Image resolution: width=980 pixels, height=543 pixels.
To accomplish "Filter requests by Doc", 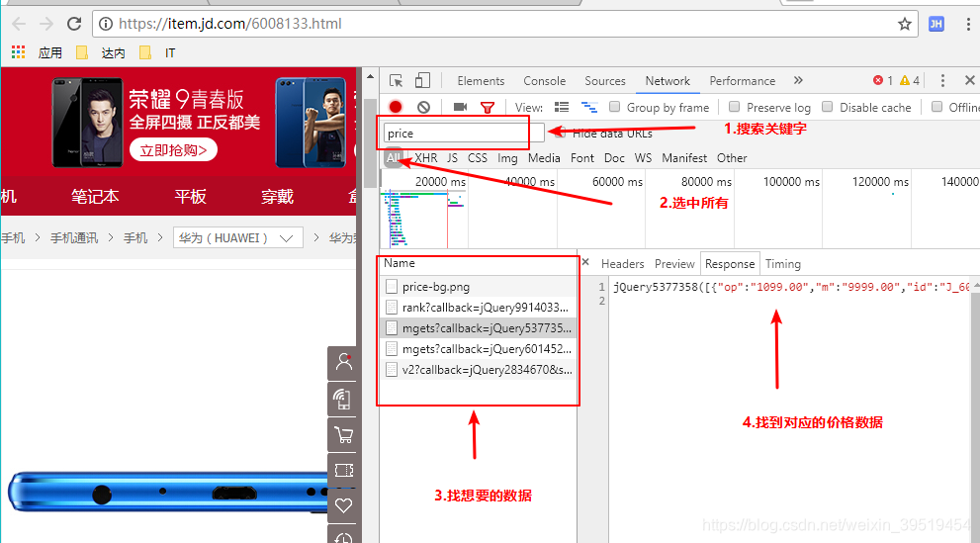I will tap(614, 158).
